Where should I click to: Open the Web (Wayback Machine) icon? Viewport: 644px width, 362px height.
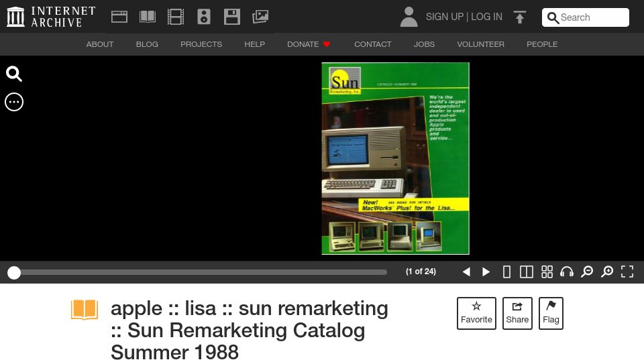click(119, 17)
